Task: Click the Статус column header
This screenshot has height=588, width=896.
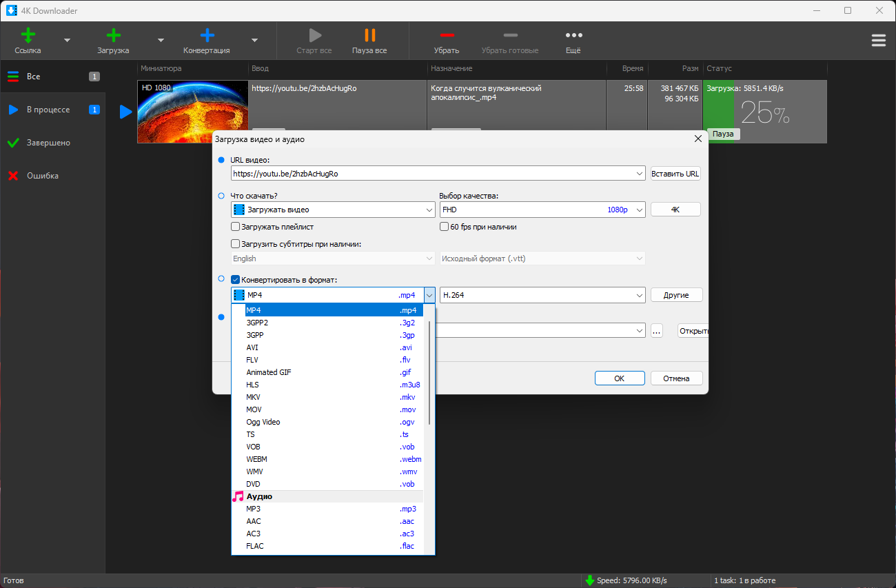Action: point(764,68)
